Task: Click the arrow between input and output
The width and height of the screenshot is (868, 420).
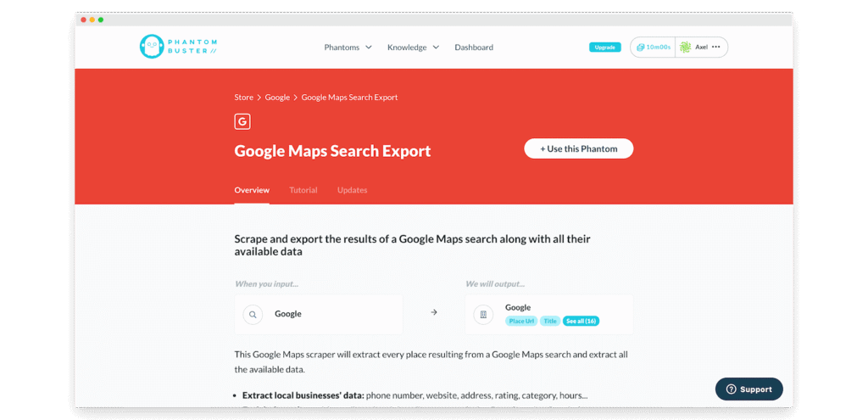Action: click(434, 312)
